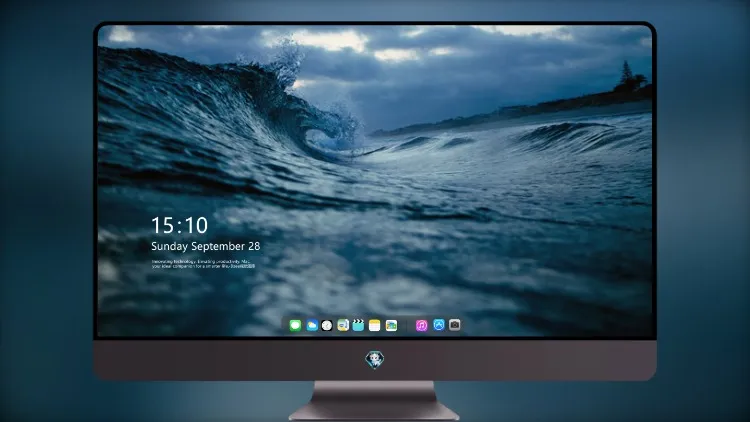This screenshot has height=422, width=750.
Task: Click the 15:10 clock widget
Action: [179, 225]
